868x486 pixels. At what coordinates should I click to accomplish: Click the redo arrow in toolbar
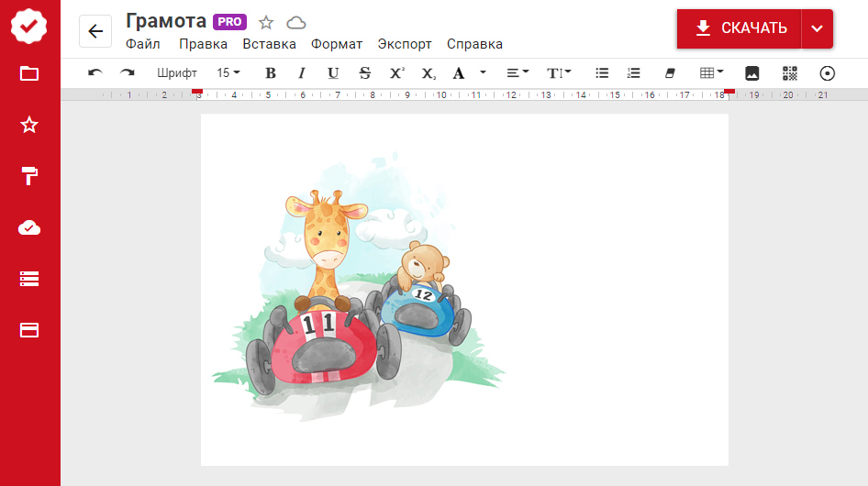pos(127,73)
